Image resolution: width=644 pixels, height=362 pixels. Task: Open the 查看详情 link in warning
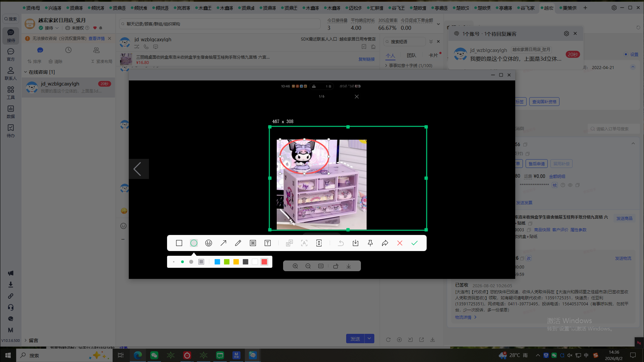(97, 39)
